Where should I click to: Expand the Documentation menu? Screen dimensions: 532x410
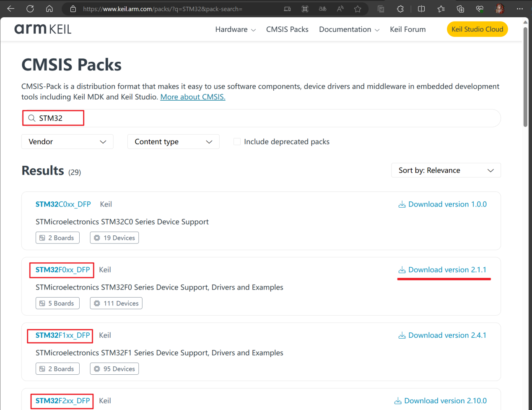tap(349, 29)
